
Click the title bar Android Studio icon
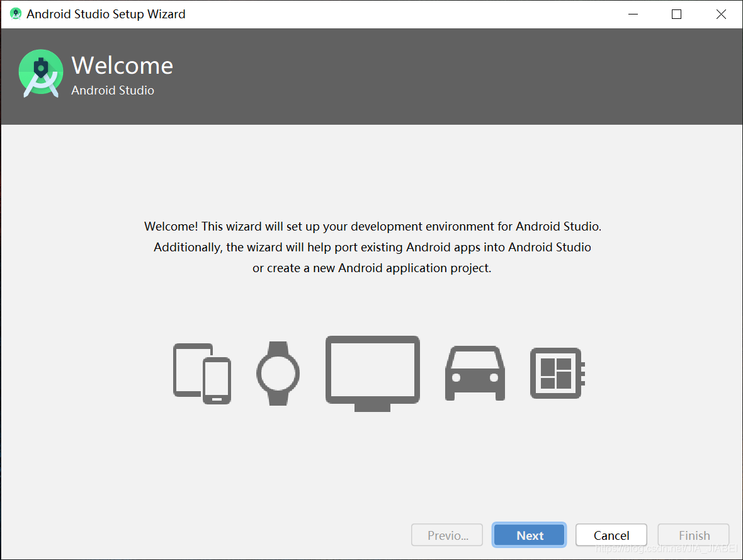tap(16, 14)
